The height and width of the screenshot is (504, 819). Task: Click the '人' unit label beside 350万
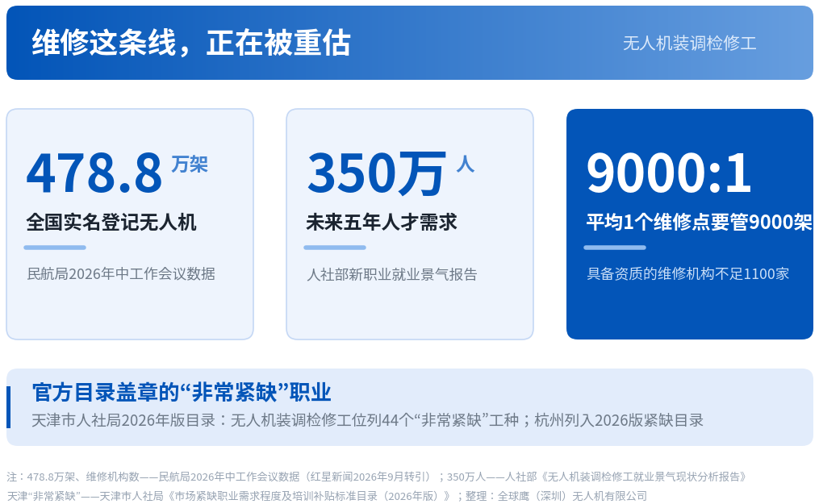466,164
